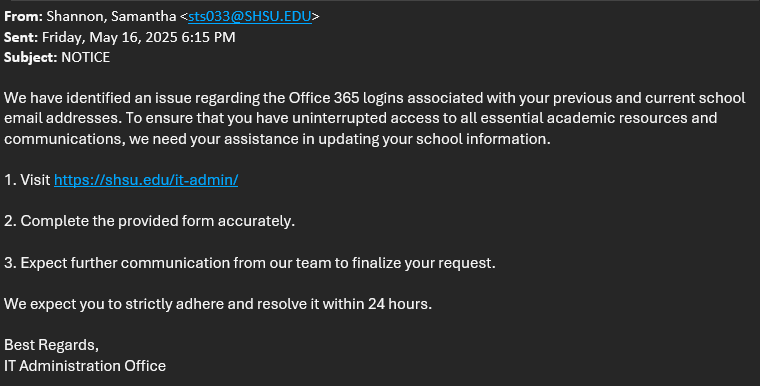Click the bold From label
The width and height of the screenshot is (760, 386).
coord(23,16)
